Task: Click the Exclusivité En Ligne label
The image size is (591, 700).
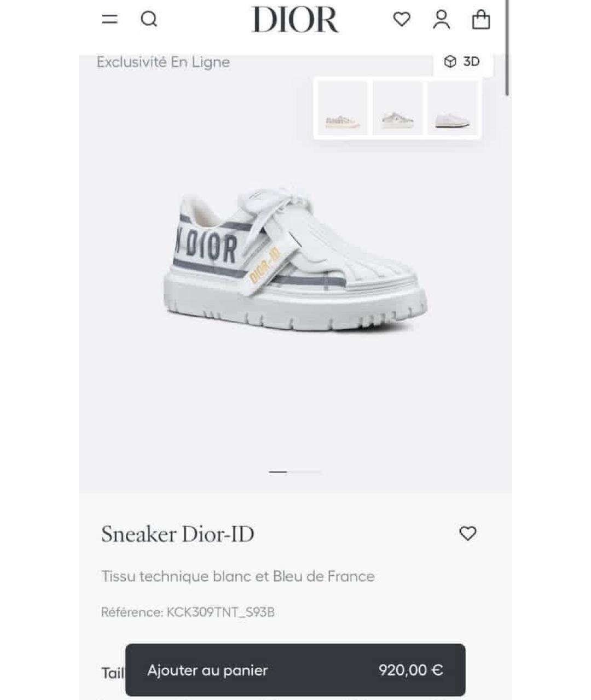Action: pos(163,62)
